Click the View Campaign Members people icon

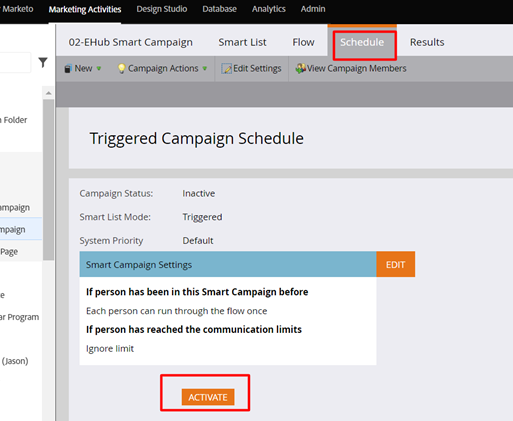[300, 68]
